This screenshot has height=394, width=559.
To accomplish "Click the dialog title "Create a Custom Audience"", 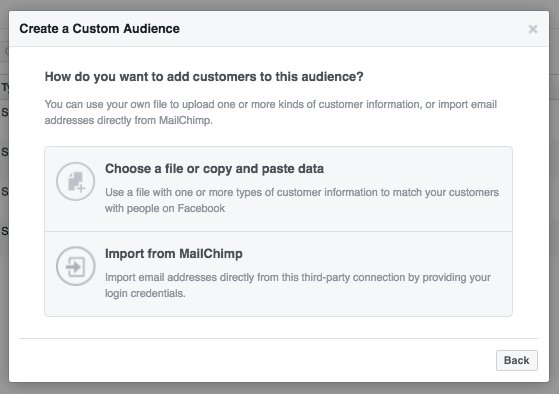I will 99,29.
